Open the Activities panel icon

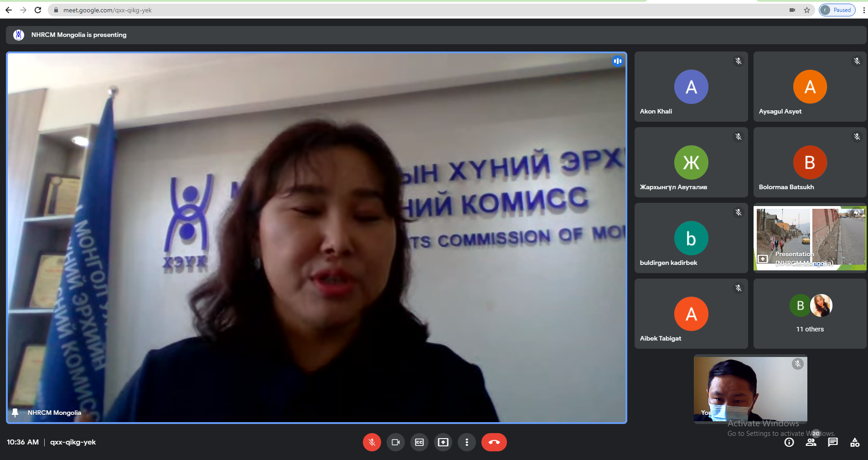[x=855, y=442]
